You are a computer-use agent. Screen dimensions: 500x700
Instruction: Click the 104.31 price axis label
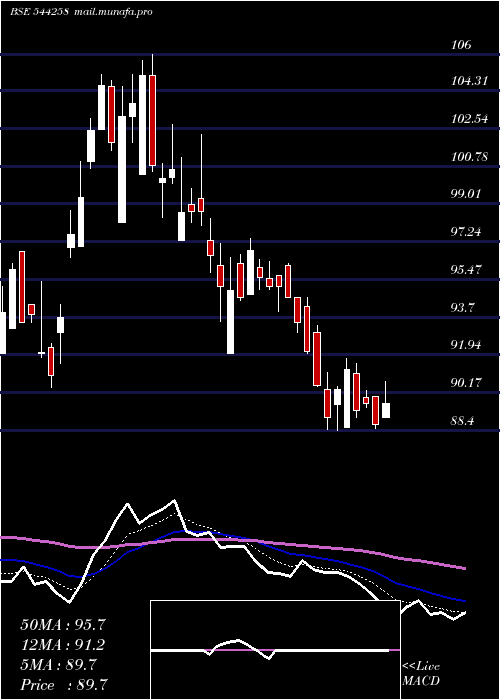pyautogui.click(x=469, y=81)
